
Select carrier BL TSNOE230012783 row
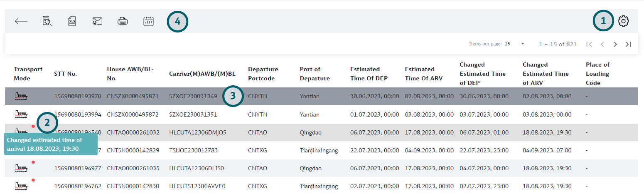pos(193,150)
